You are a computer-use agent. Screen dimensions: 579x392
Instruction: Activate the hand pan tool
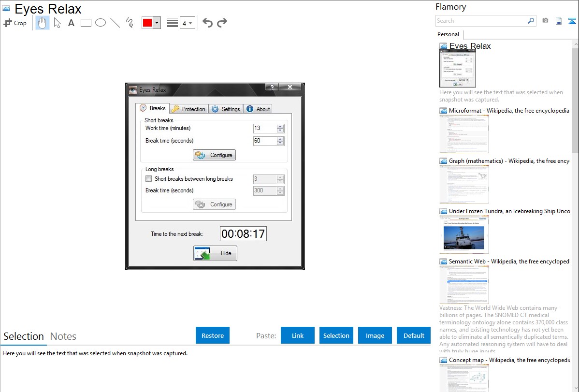pyautogui.click(x=42, y=23)
